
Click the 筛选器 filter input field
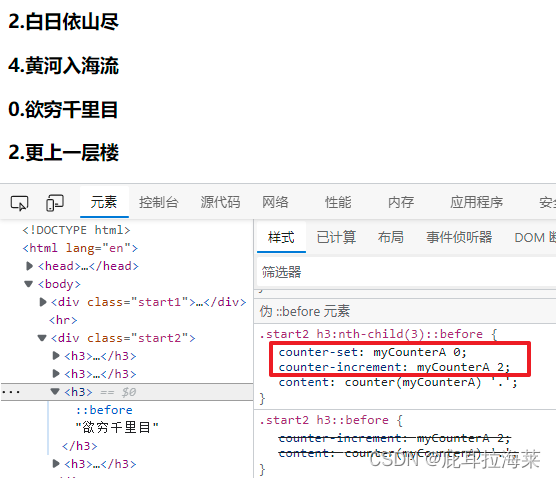click(x=406, y=272)
